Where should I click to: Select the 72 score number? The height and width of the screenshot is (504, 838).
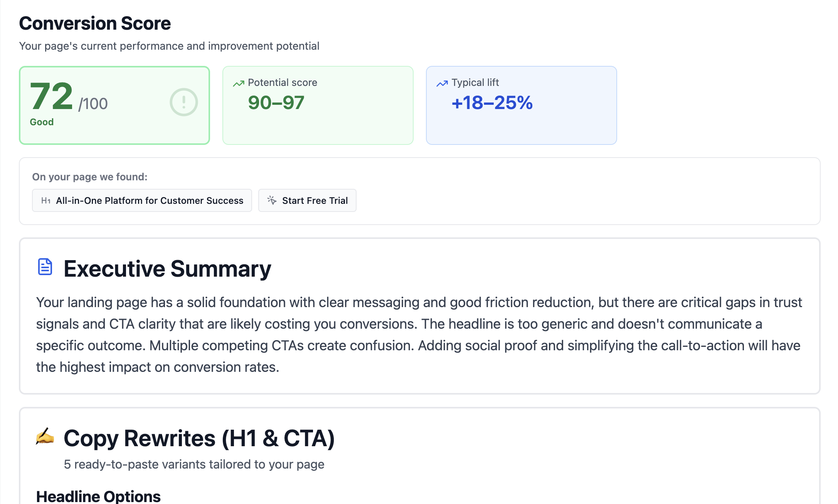[x=51, y=96]
